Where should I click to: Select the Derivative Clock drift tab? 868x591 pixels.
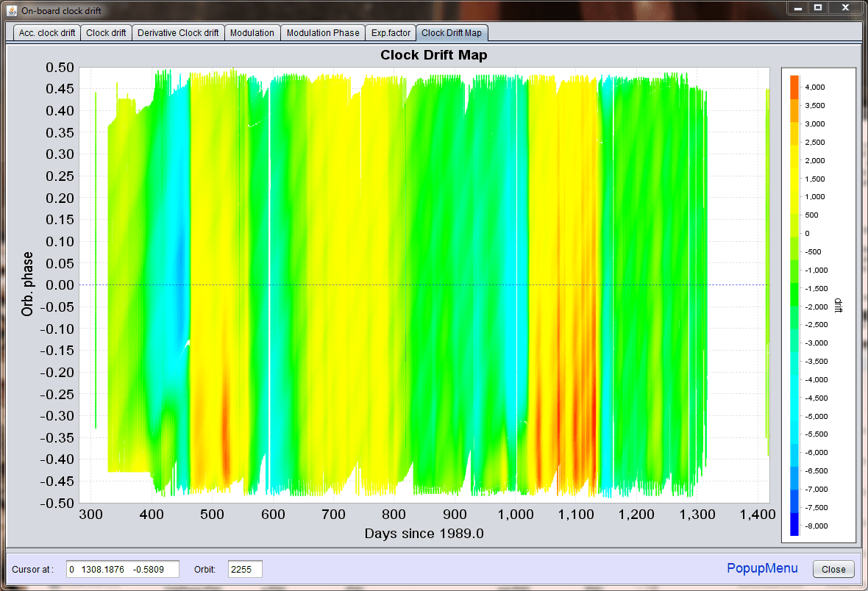[178, 32]
